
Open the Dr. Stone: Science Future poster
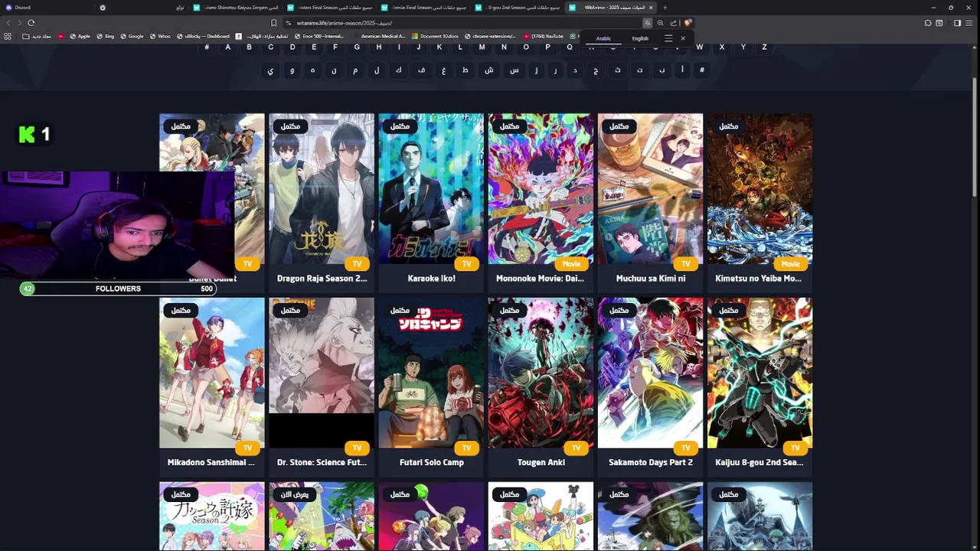pos(322,373)
